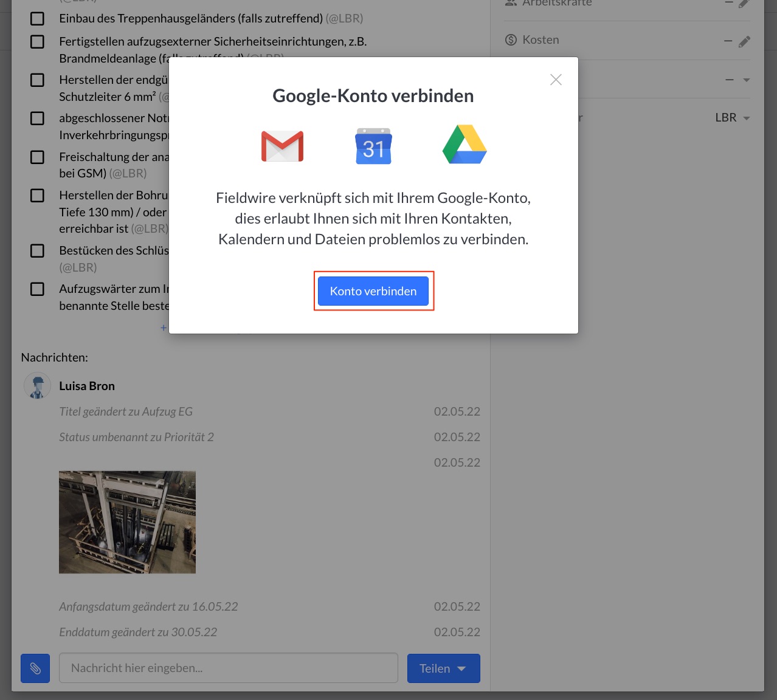777x700 pixels.
Task: Open the LBR assignee dropdown
Action: click(733, 118)
